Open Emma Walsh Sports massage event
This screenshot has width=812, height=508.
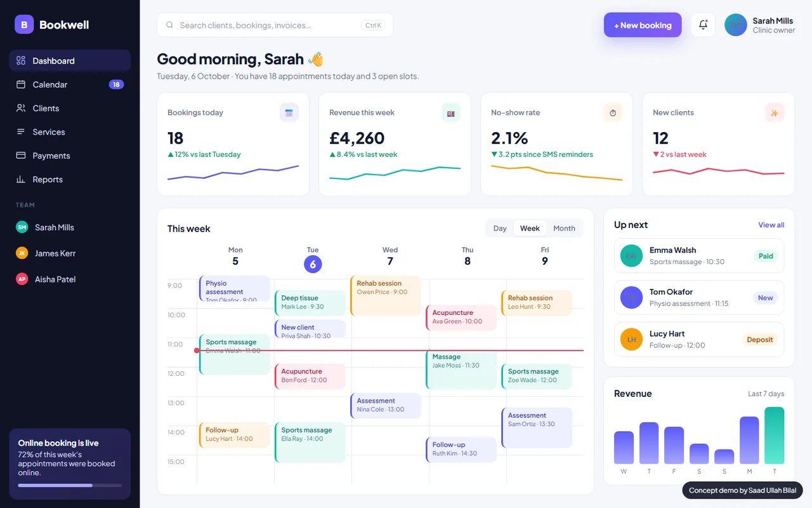tap(235, 354)
